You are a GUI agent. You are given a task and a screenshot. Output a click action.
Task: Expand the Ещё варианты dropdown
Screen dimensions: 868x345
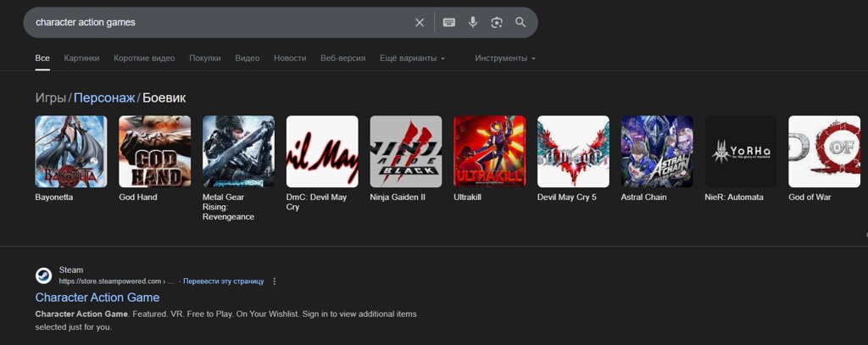[413, 58]
